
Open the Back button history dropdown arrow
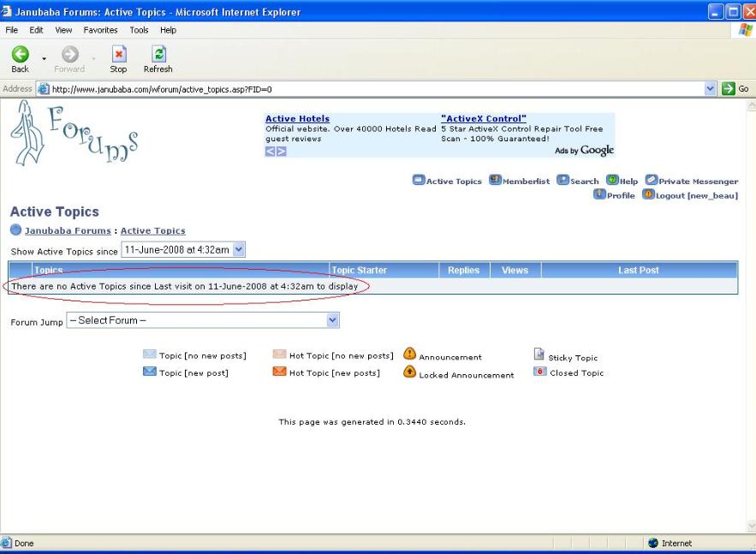tap(44, 59)
